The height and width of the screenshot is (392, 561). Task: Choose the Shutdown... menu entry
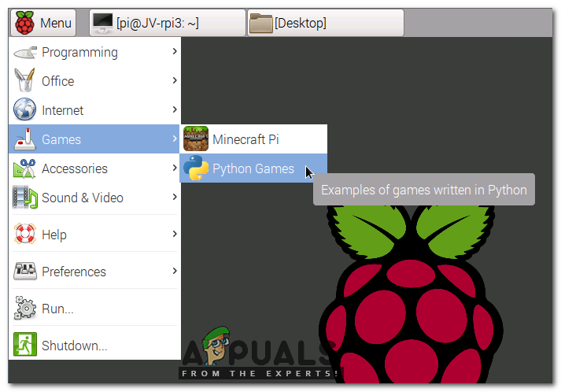pos(94,345)
